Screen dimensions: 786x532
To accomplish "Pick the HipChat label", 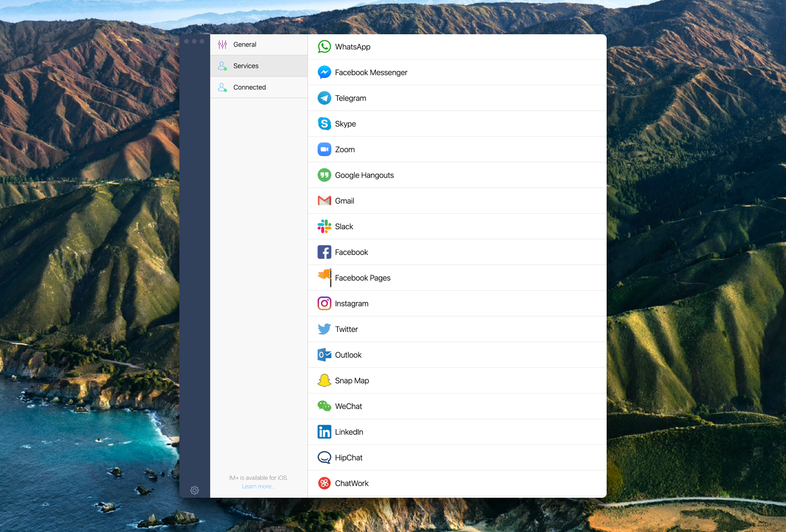I will (x=349, y=458).
